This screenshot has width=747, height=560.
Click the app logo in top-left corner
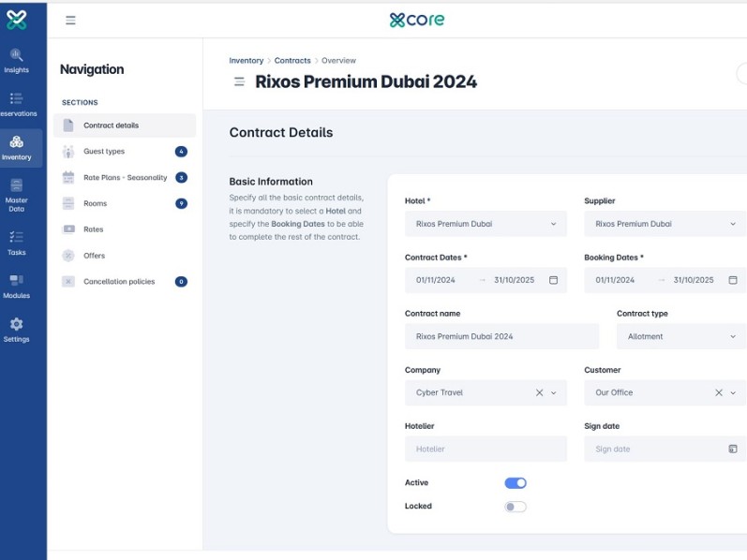tap(17, 20)
